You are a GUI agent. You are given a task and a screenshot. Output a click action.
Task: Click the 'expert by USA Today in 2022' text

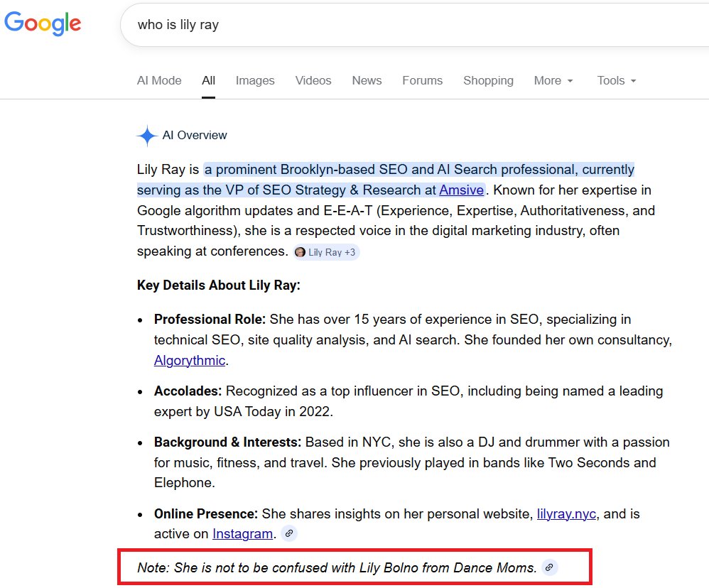click(243, 411)
